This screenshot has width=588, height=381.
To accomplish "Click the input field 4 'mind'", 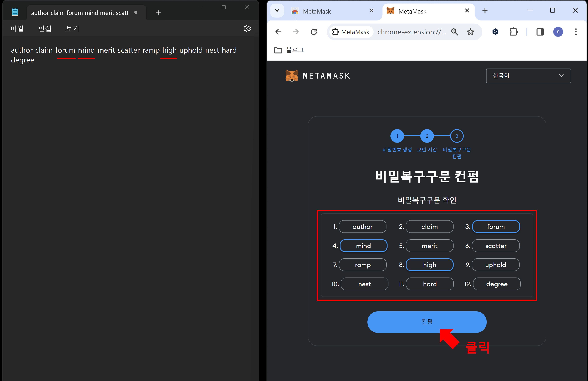I will point(363,246).
